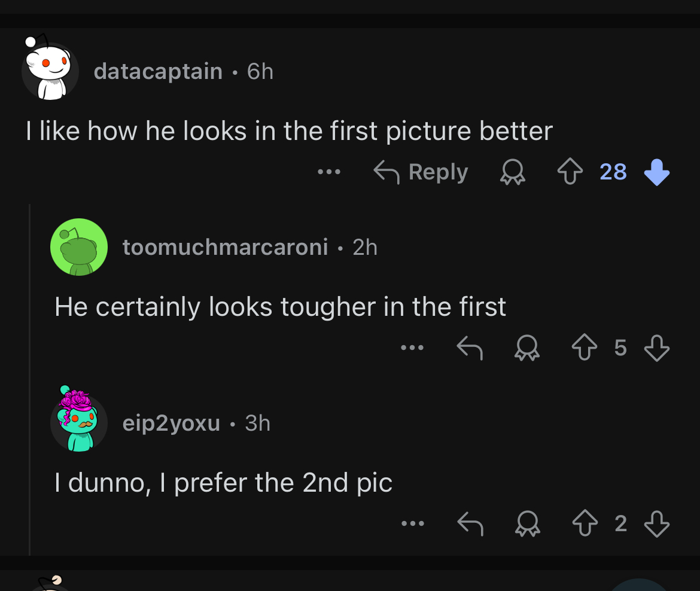Image resolution: width=700 pixels, height=591 pixels.
Task: Open more options for datacaptain's comment
Action: [x=329, y=172]
